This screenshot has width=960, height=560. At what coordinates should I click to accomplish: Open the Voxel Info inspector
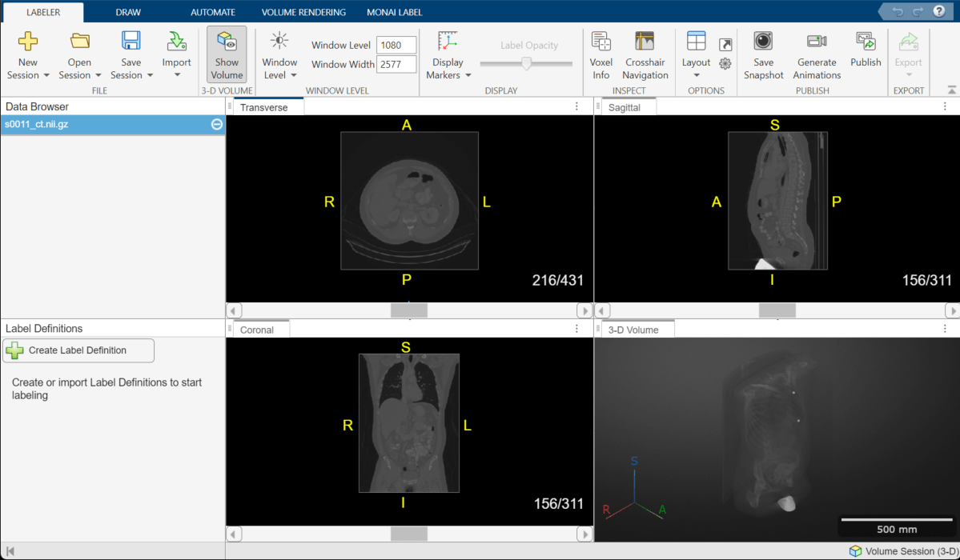pos(601,54)
